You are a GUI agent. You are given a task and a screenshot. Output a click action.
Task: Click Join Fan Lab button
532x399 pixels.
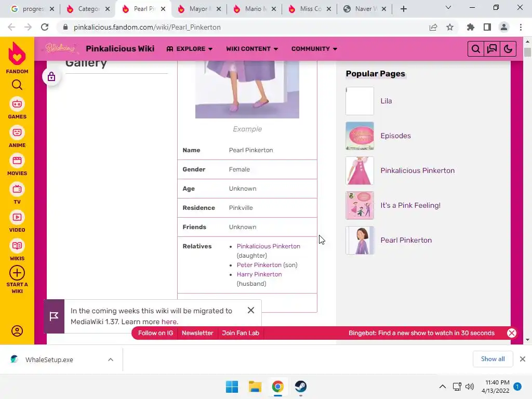(241, 333)
